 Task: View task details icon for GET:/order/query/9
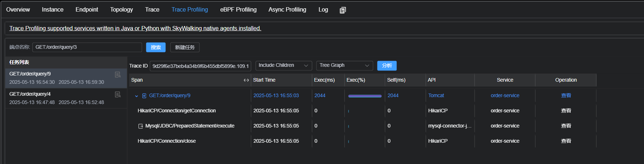[118, 75]
